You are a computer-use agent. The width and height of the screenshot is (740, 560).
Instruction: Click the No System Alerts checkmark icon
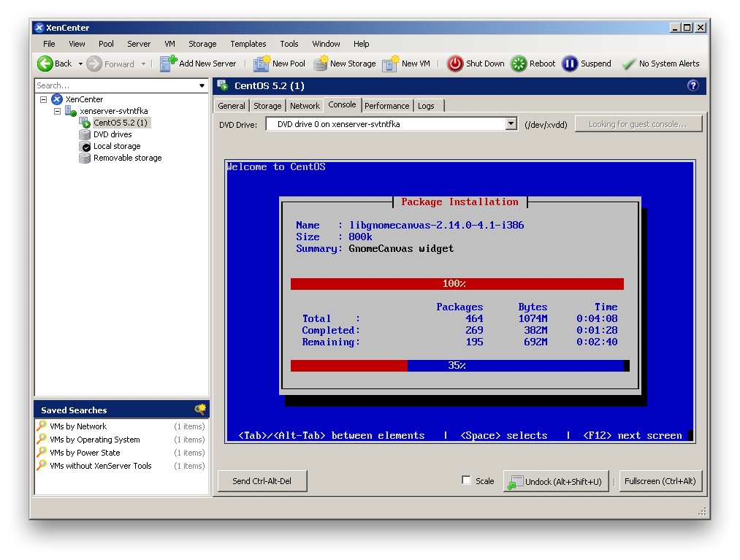pyautogui.click(x=629, y=64)
